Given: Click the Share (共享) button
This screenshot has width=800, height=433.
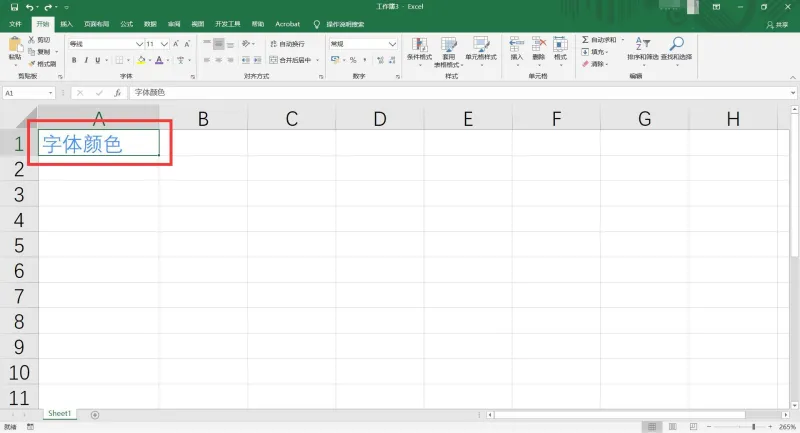Looking at the screenshot, I should click(x=777, y=24).
